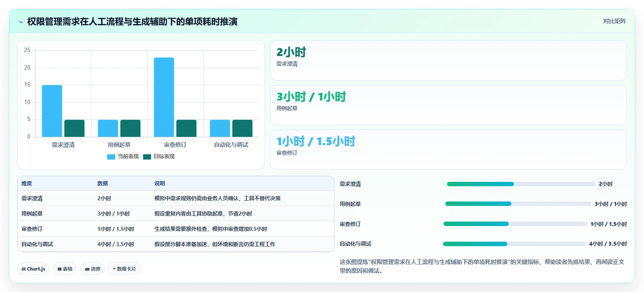Click the 数据 column header
644x292 pixels.
pyautogui.click(x=103, y=184)
